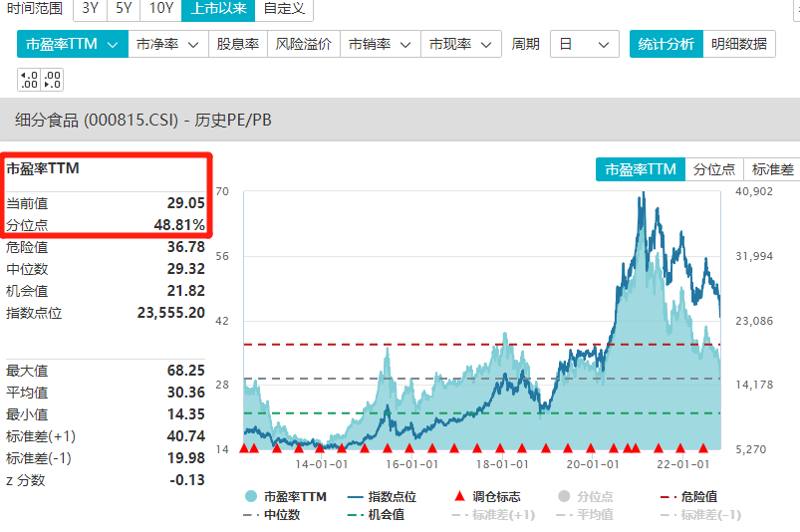The width and height of the screenshot is (800, 532).
Task: Select the 自定义 custom time range
Action: 284,9
